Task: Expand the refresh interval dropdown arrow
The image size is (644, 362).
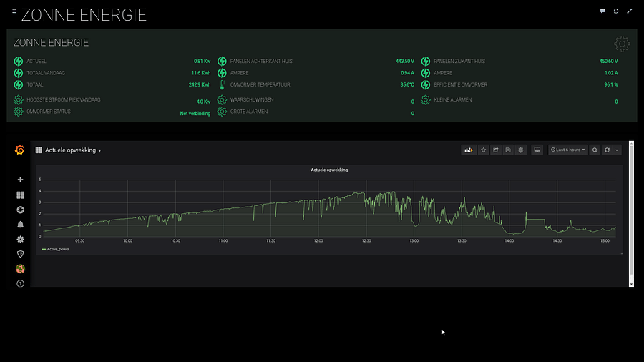Action: click(x=617, y=150)
